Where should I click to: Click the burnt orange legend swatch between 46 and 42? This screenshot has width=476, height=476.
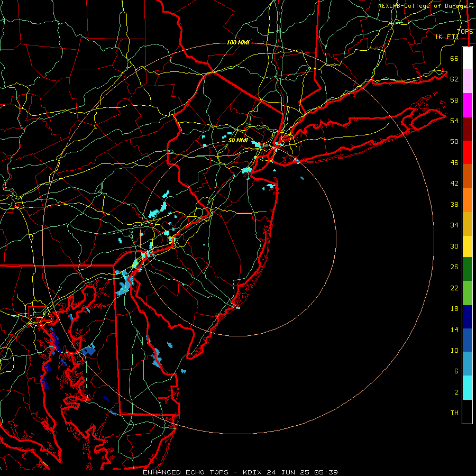click(467, 176)
